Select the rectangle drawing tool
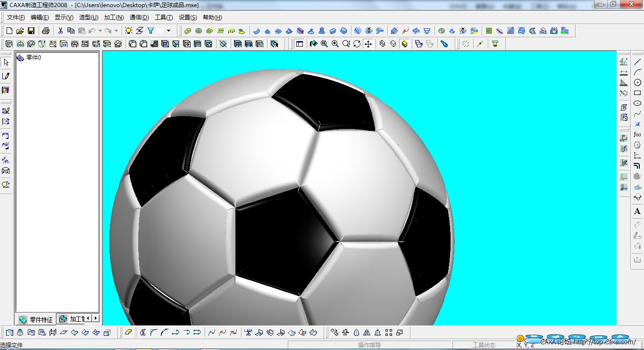644x350 pixels. click(x=637, y=93)
